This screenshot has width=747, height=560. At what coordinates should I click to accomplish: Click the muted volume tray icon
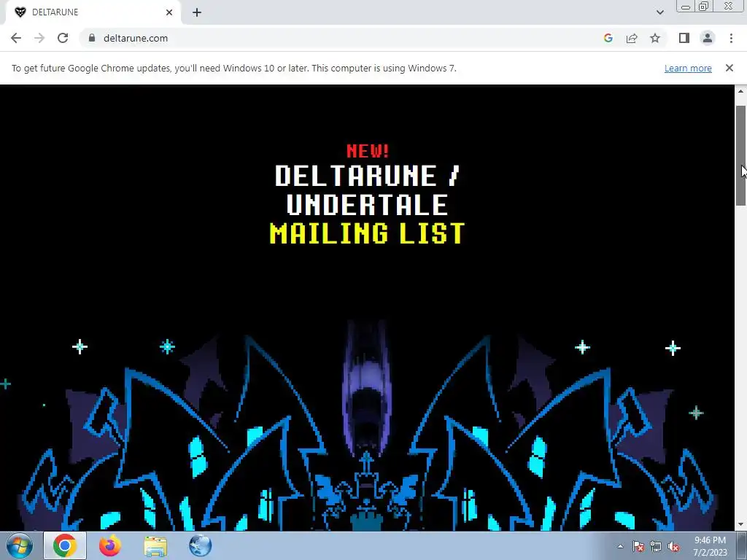point(673,547)
